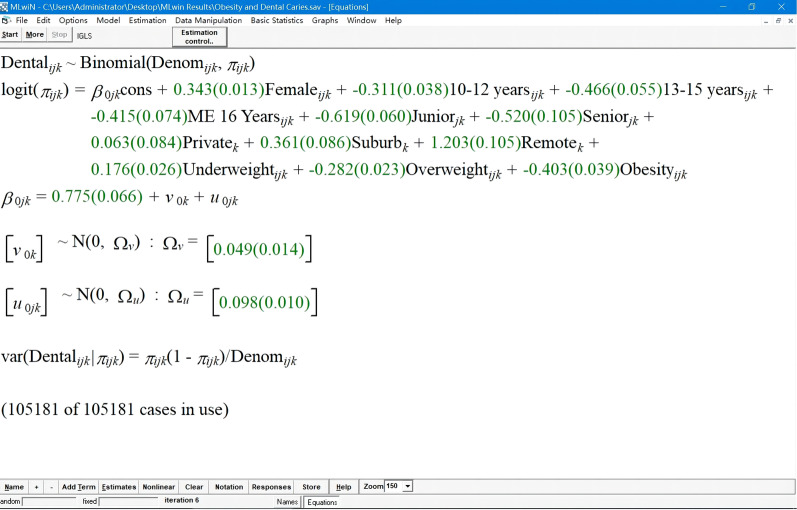Click the minus button in bottom toolbar
Screen dimensions: 797x510
click(x=51, y=487)
